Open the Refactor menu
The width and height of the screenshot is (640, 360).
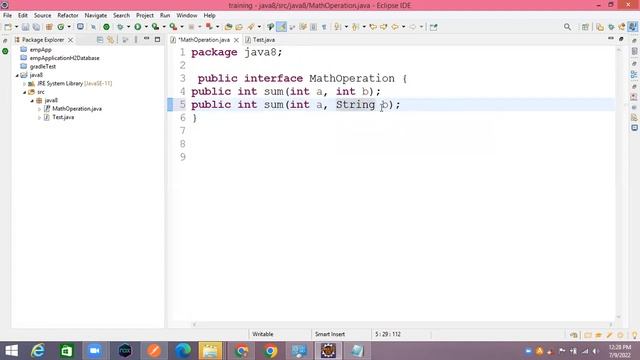pos(68,16)
